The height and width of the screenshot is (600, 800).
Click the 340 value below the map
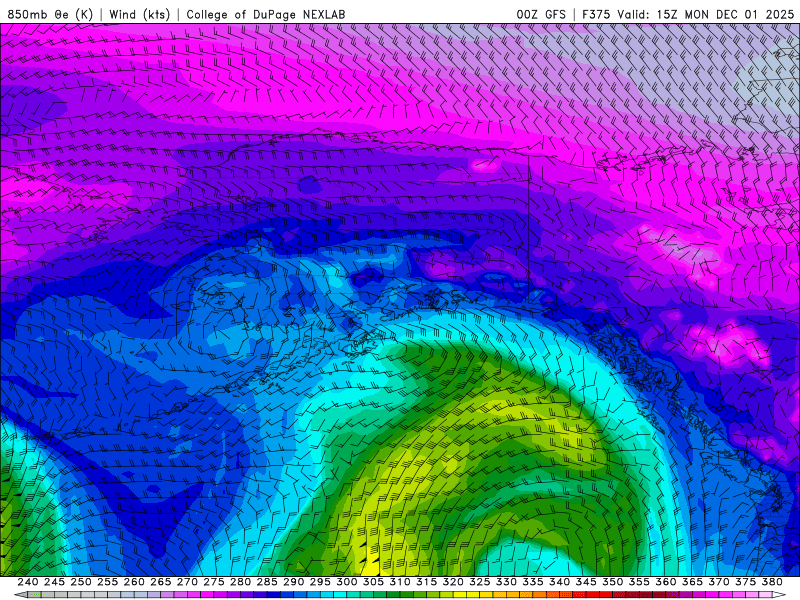559,582
